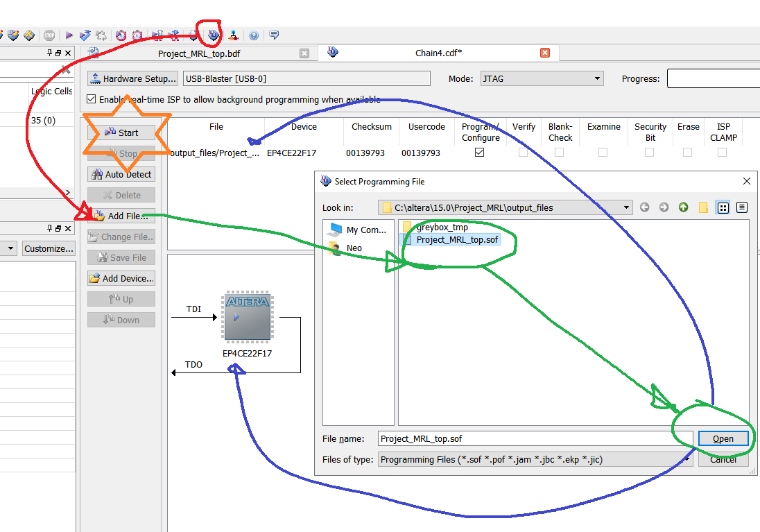Click the Save File button
Image resolution: width=760 pixels, height=532 pixels.
pyautogui.click(x=121, y=257)
